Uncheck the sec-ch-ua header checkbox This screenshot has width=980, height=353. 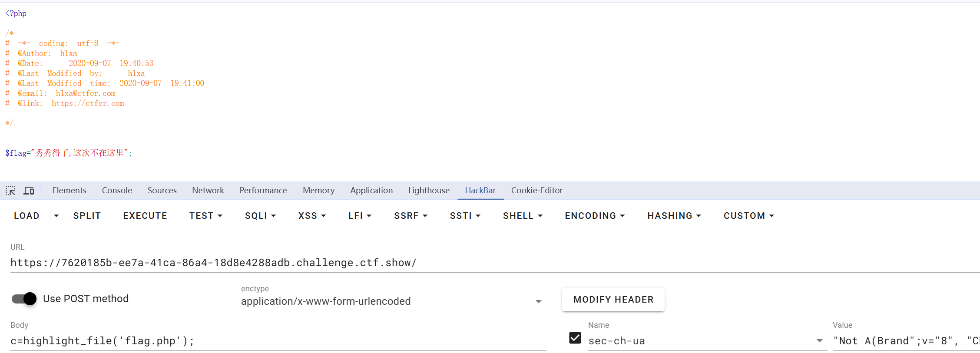pyautogui.click(x=575, y=338)
